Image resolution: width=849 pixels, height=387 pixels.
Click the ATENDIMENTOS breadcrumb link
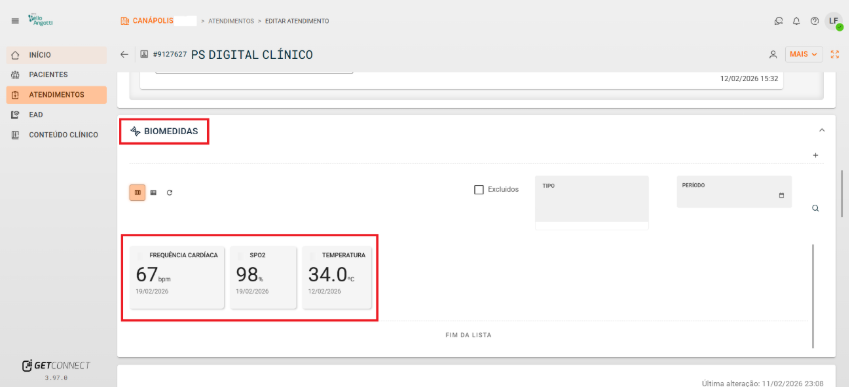(231, 21)
